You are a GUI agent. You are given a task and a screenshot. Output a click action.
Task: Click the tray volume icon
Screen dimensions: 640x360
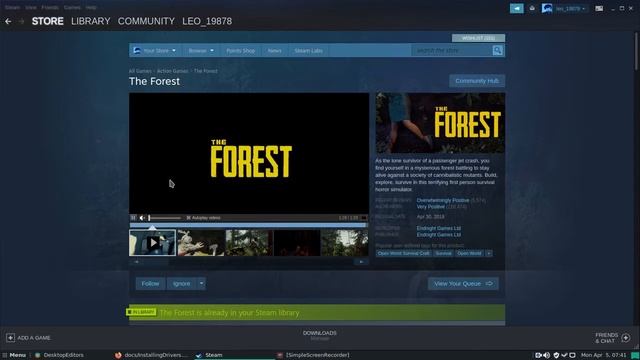pyautogui.click(x=547, y=355)
